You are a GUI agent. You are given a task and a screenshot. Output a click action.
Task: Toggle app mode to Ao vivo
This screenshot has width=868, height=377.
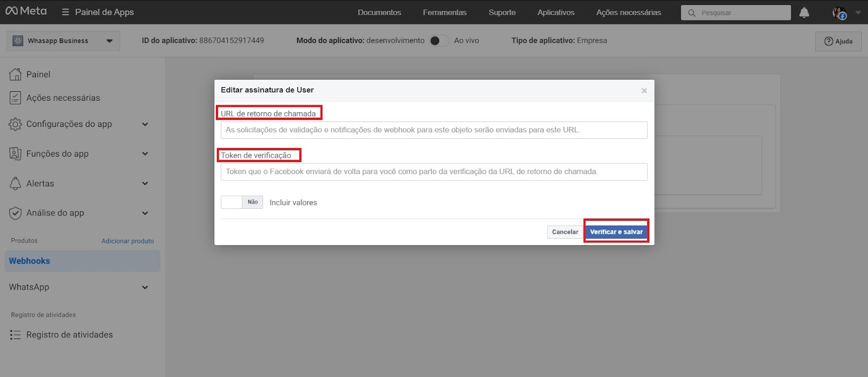[x=439, y=41]
